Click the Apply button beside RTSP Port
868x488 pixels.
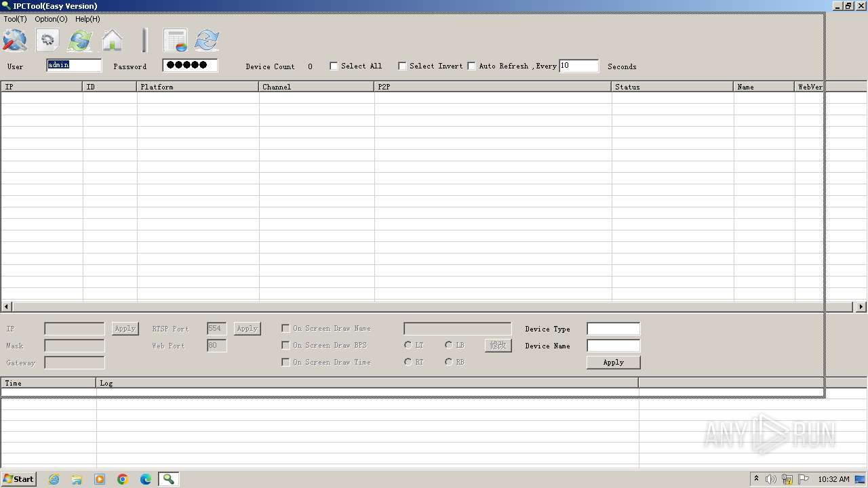(x=248, y=328)
